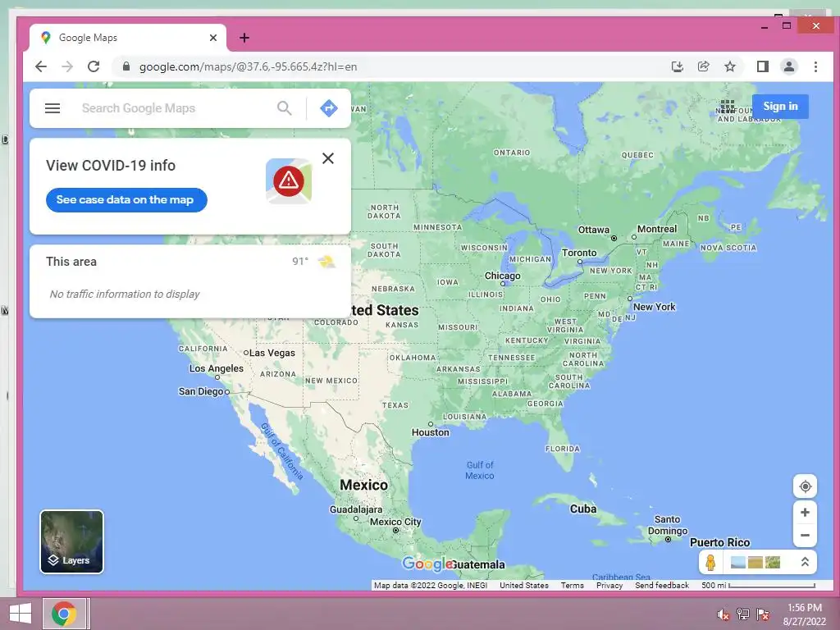
Task: Click the 500 mi map scale
Action: point(758,586)
